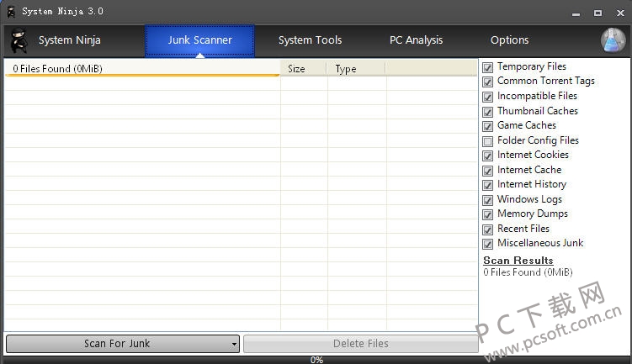Click the ninja mascot logo icon
Screen dimensions: 632x364
(x=19, y=40)
